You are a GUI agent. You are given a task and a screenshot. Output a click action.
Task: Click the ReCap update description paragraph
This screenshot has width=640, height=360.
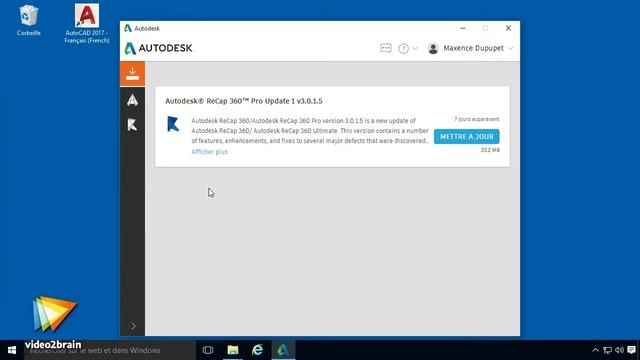coord(310,131)
